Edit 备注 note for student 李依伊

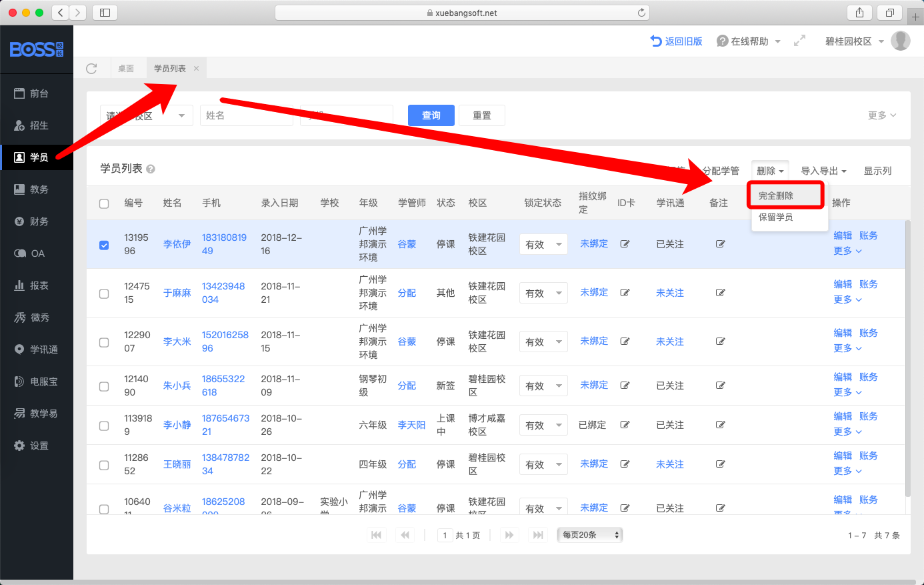pyautogui.click(x=721, y=244)
